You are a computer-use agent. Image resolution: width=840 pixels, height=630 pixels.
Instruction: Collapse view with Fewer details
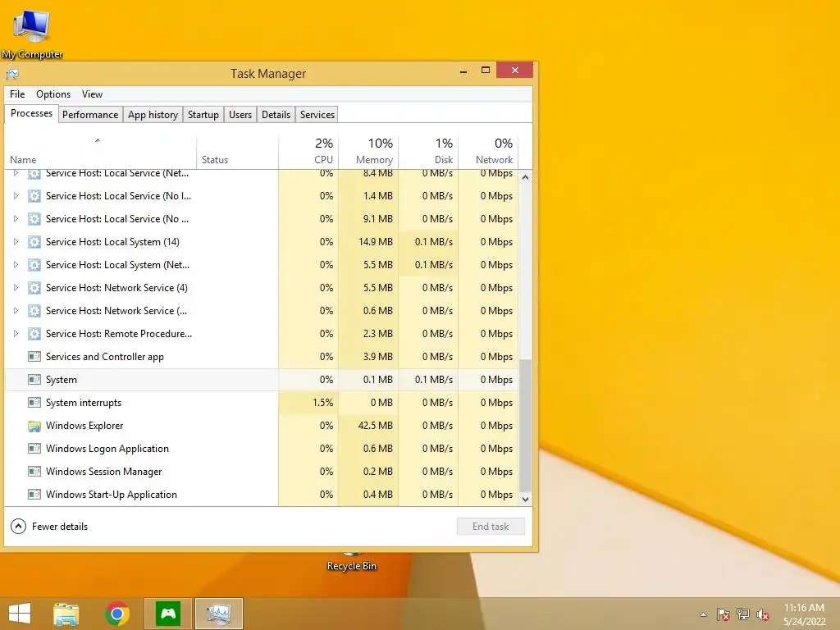tap(48, 527)
